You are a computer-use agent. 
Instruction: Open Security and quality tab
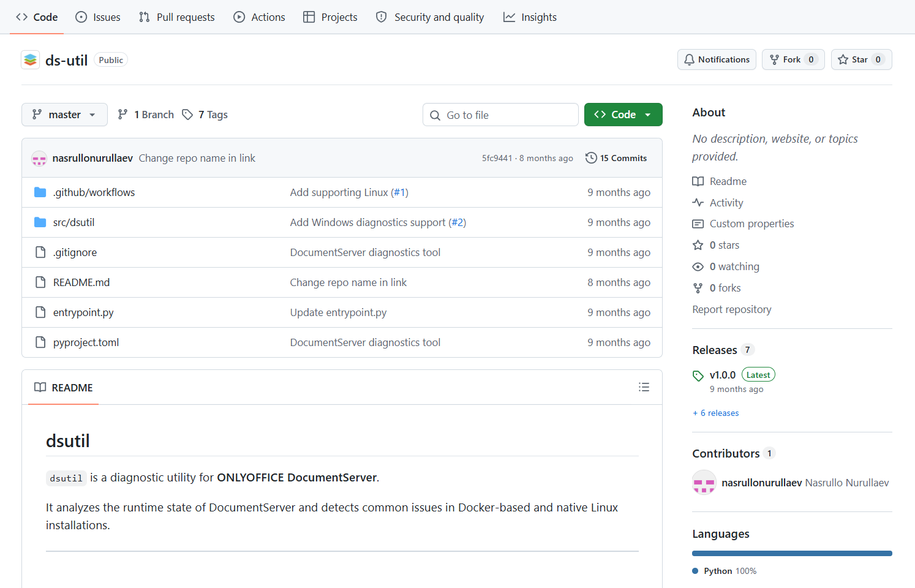click(x=430, y=17)
